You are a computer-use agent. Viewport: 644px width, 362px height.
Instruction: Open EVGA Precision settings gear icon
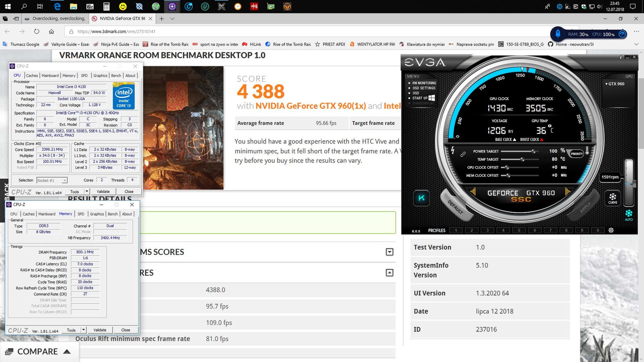click(611, 230)
